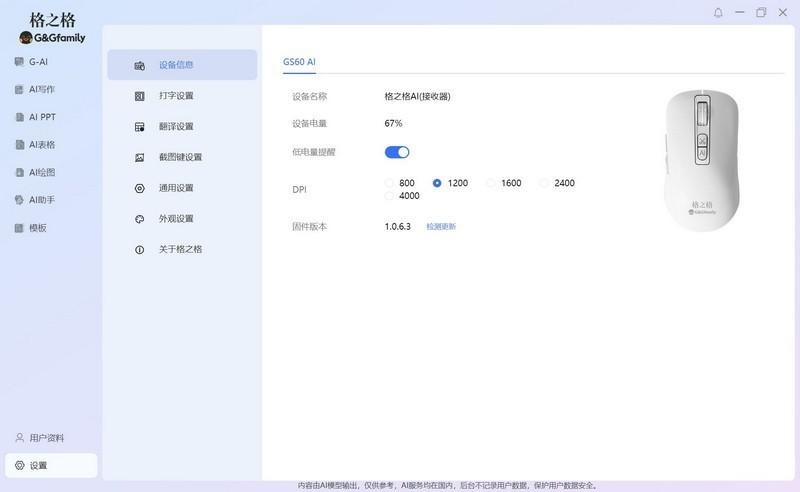Click the DPI field label
Image resolution: width=800 pixels, height=492 pixels.
pyautogui.click(x=299, y=189)
